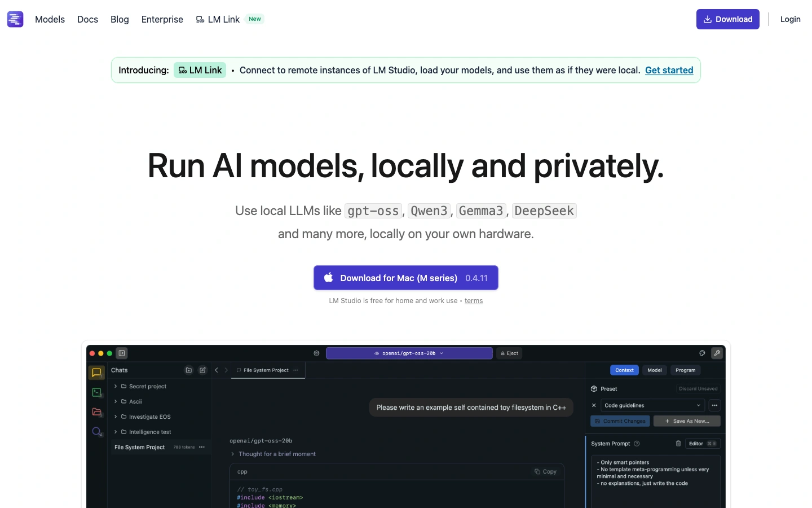
Task: Open the Code guidelines preset dropdown
Action: point(652,405)
